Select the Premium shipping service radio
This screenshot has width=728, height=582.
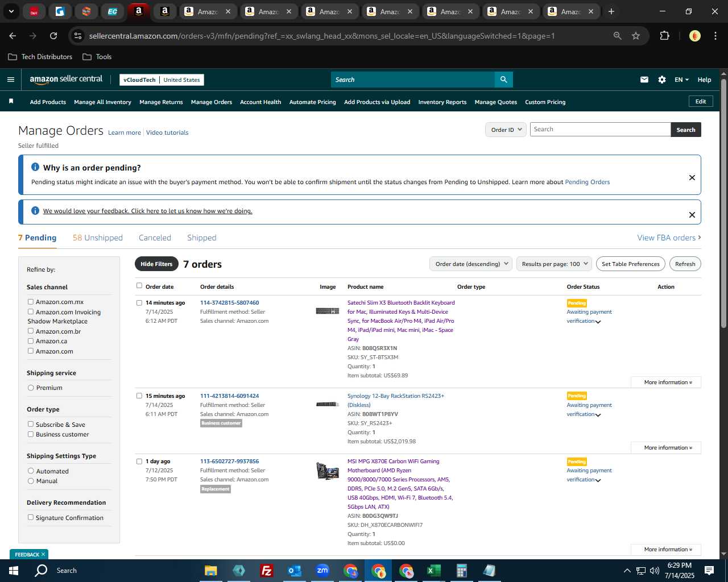(31, 388)
